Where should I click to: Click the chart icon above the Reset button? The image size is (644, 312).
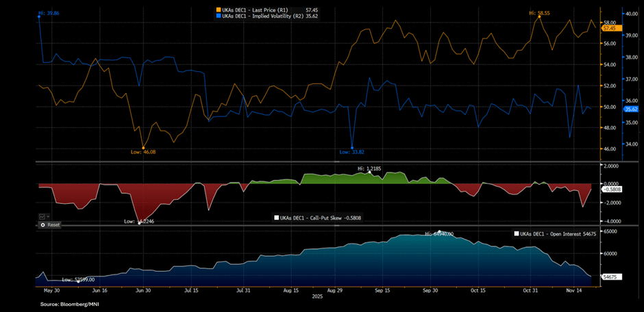(x=42, y=216)
